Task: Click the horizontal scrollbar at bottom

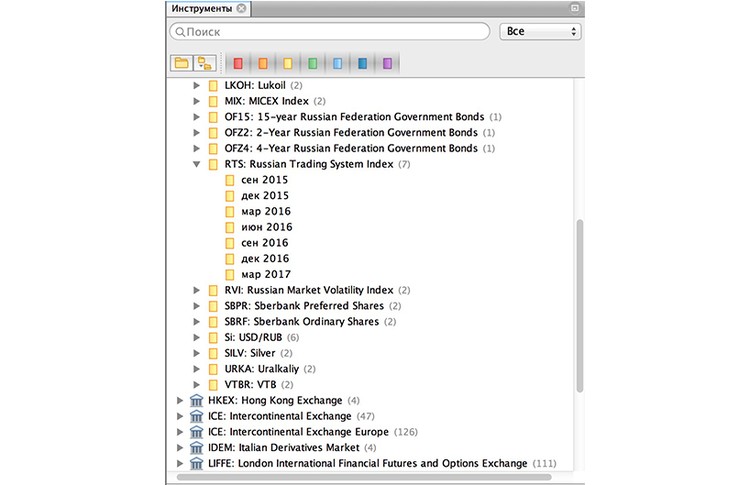Action: click(364, 477)
